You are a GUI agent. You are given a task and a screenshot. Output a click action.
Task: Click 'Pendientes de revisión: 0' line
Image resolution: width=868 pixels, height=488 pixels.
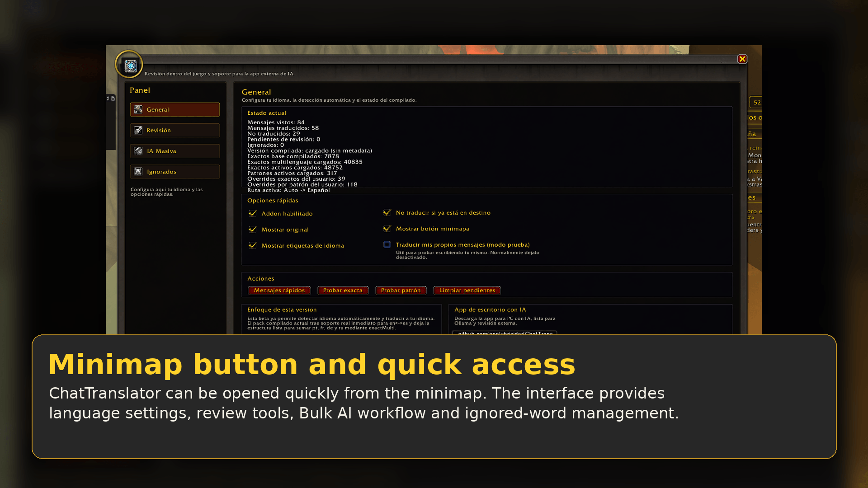tap(283, 139)
